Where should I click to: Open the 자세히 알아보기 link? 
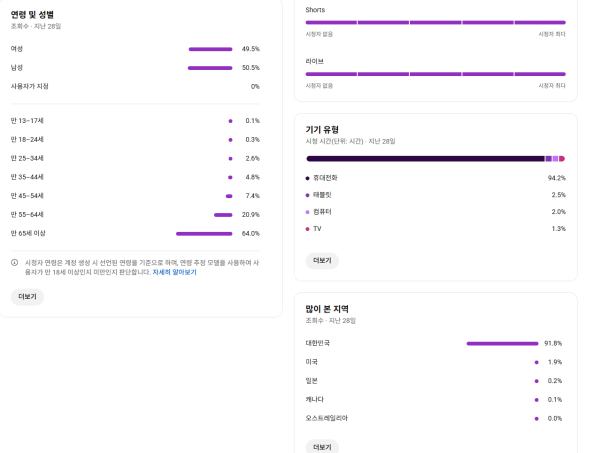(x=174, y=272)
